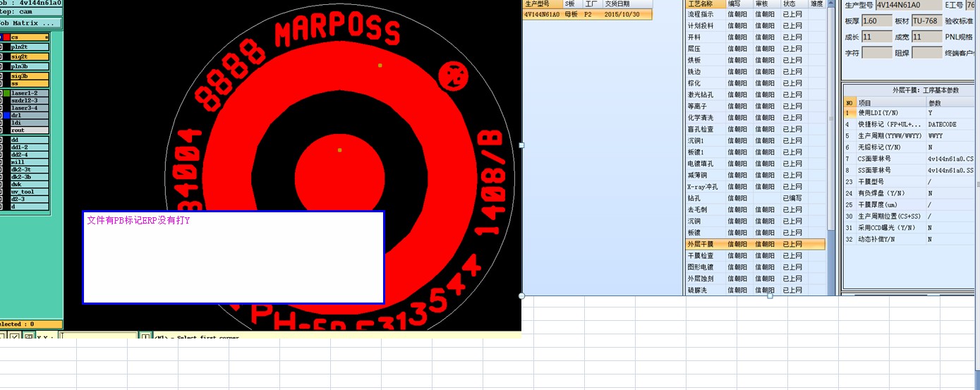Click the red color swatch beside cs layer

(6, 37)
